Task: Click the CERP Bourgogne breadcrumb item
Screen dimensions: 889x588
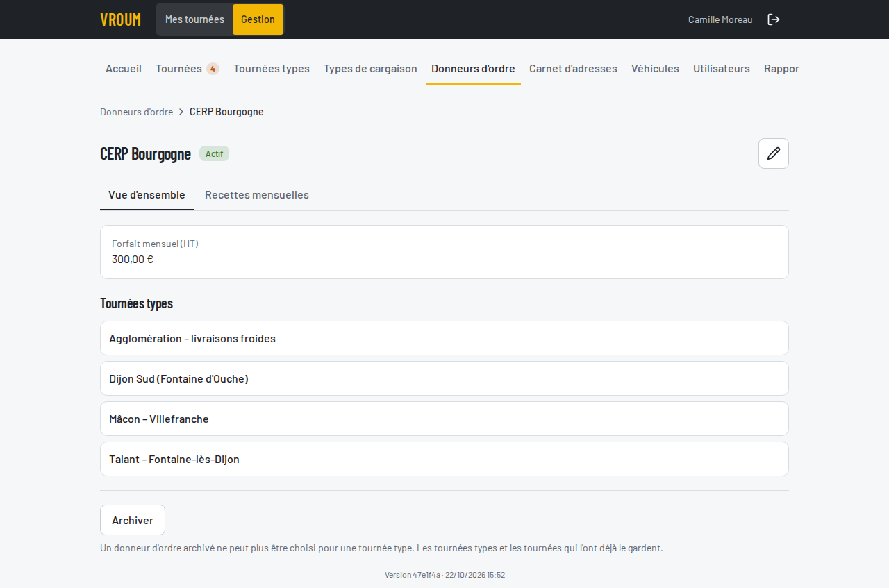Action: point(226,112)
